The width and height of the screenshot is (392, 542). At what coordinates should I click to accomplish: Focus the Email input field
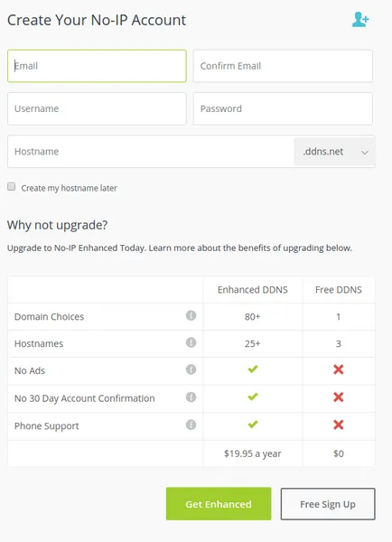point(97,66)
